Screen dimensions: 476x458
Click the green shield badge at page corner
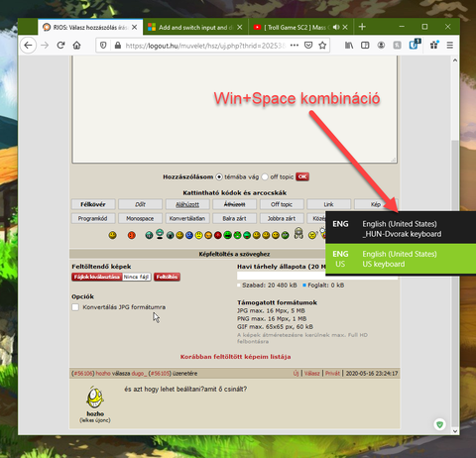pyautogui.click(x=440, y=424)
